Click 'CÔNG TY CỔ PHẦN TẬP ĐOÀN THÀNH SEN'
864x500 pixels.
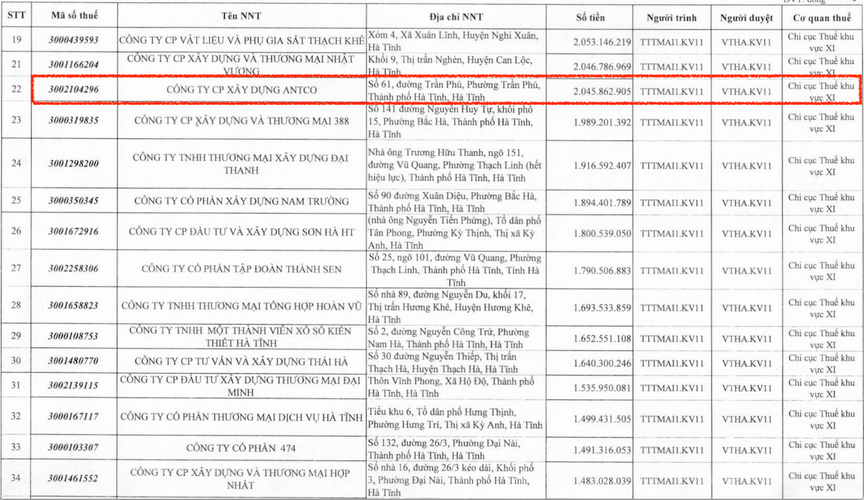(x=241, y=269)
